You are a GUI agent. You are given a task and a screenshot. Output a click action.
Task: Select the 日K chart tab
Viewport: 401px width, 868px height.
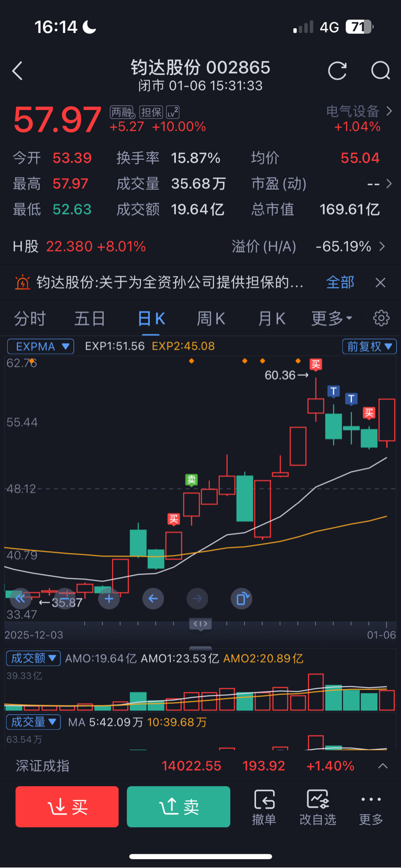click(x=151, y=318)
